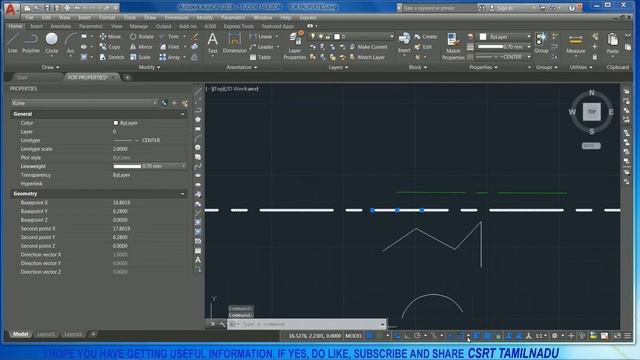Image resolution: width=640 pixels, height=360 pixels.
Task: Select the Line tool
Action: click(13, 43)
